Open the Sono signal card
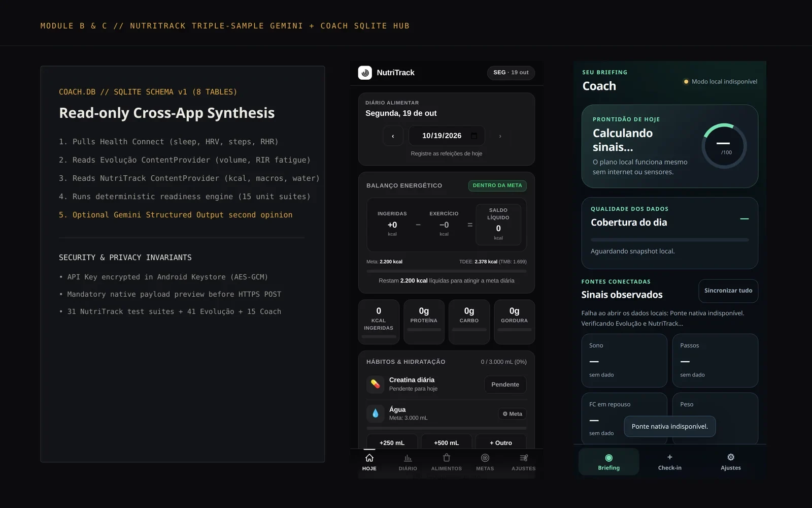 [x=624, y=361]
